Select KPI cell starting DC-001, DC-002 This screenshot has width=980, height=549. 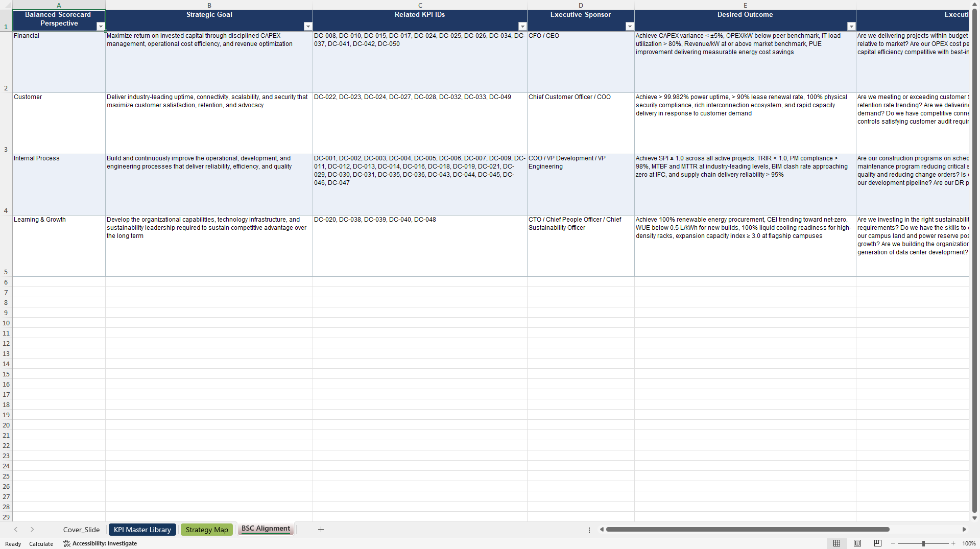[420, 185]
